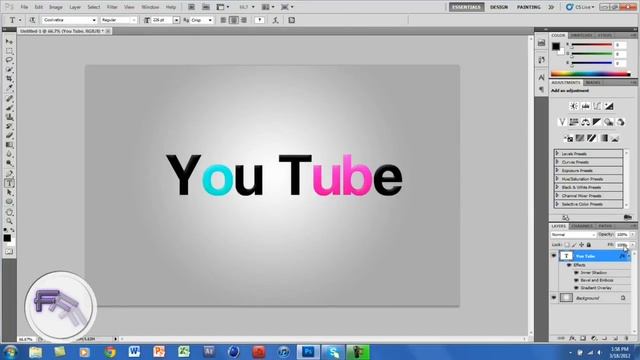640x360 pixels.
Task: Hide the You Tube text layer
Action: click(x=554, y=256)
